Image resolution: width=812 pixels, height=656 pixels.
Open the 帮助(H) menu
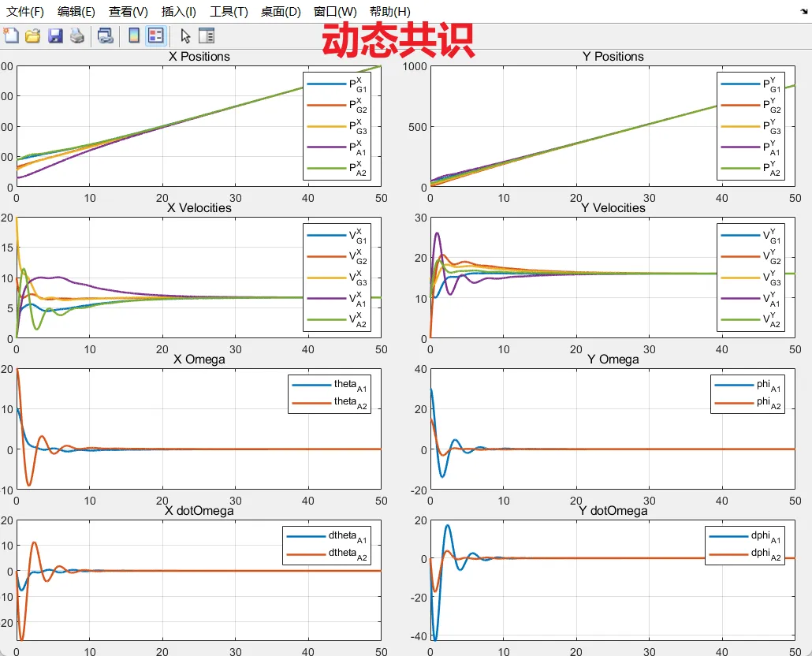point(390,11)
